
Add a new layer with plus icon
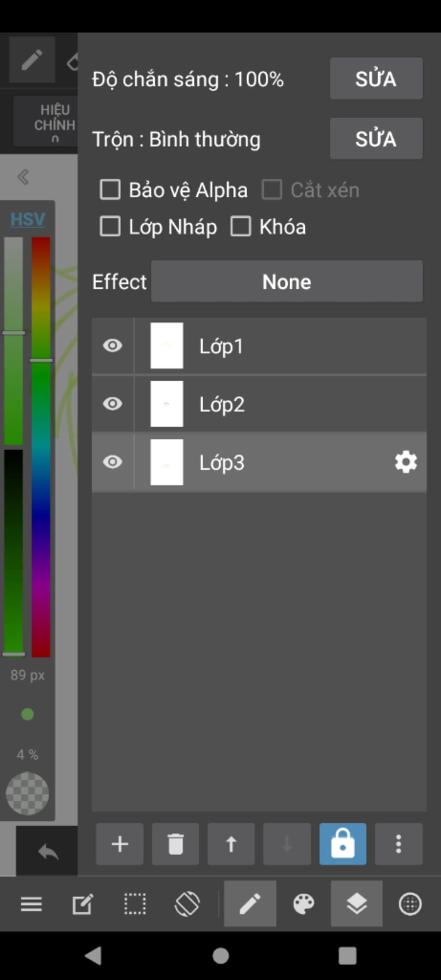point(120,844)
